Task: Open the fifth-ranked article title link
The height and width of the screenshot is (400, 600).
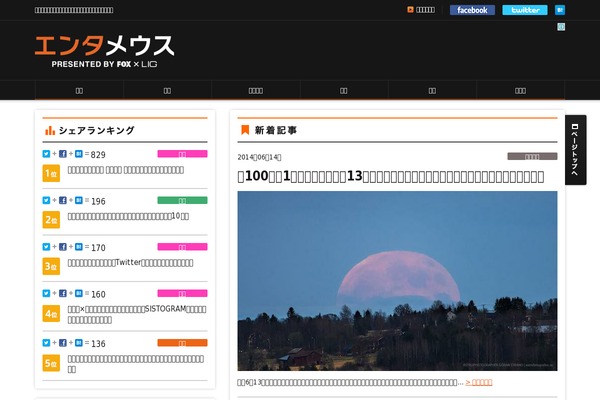Action: click(x=136, y=364)
